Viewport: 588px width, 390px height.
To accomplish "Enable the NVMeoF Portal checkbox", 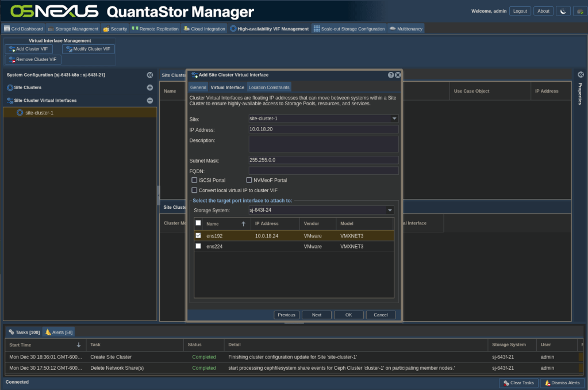I will coord(249,180).
